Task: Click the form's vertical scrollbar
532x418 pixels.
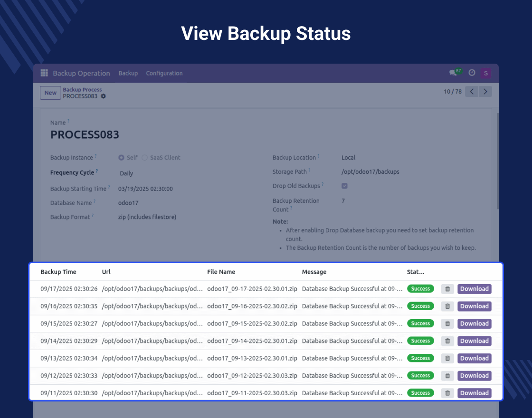Action: point(497,161)
